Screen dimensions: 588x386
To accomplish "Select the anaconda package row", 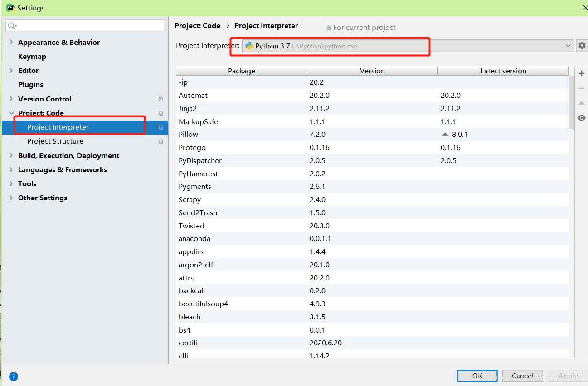I will [372, 239].
